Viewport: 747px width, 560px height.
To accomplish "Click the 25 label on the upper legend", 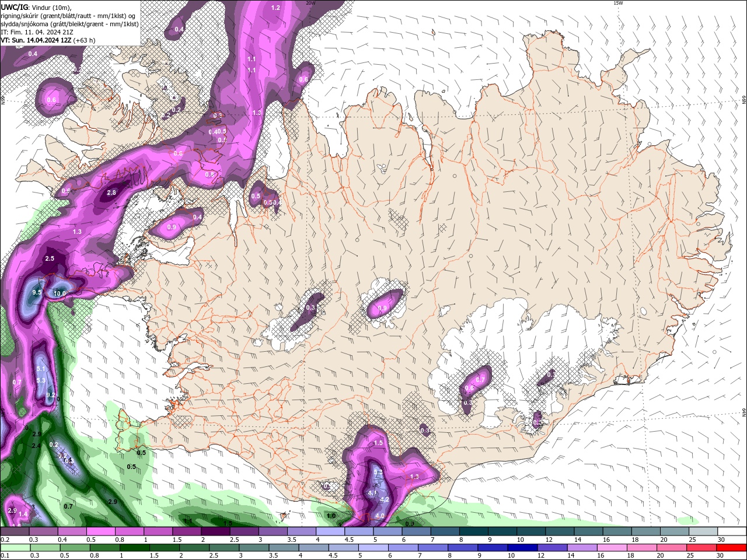I will pyautogui.click(x=693, y=540).
